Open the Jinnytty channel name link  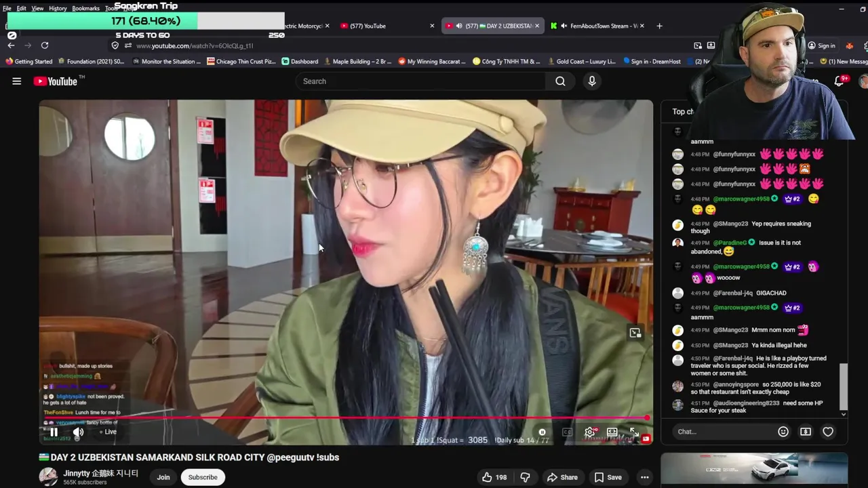(x=101, y=473)
